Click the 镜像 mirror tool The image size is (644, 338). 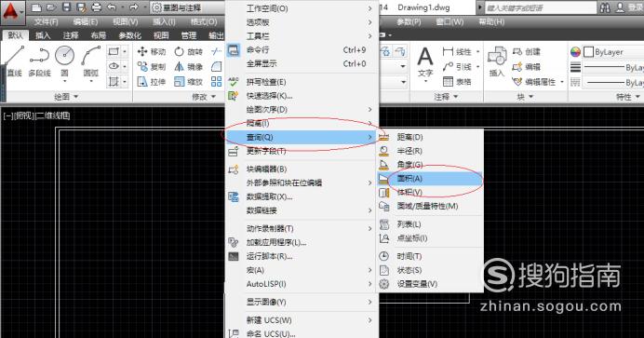188,66
